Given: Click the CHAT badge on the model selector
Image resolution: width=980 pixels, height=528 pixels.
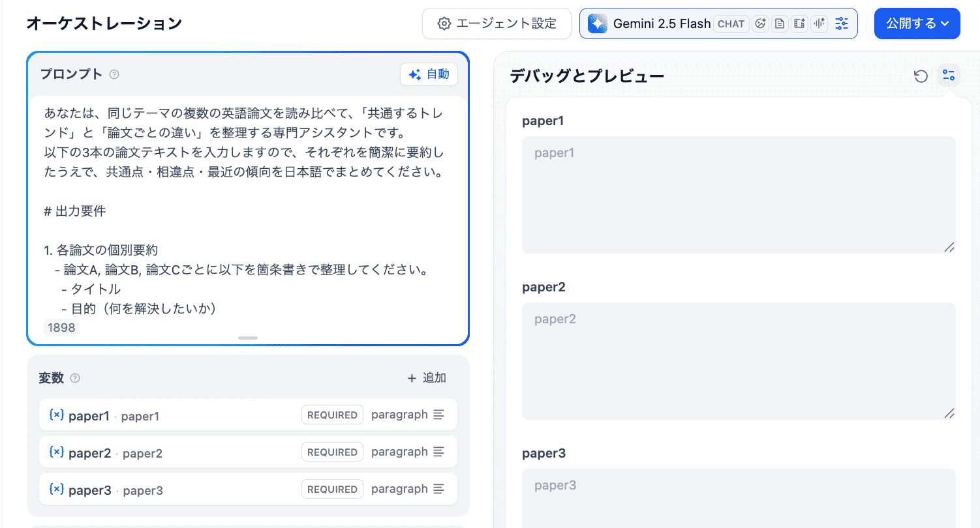Looking at the screenshot, I should click(x=731, y=23).
